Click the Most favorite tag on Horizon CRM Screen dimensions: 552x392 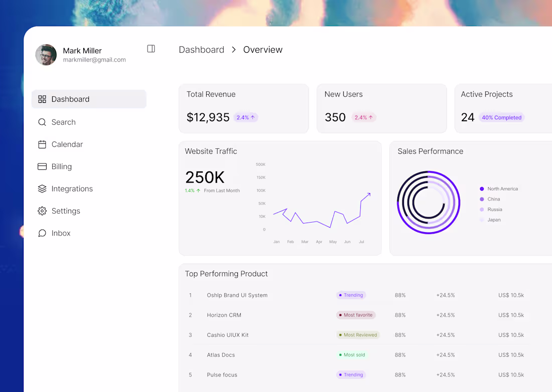356,315
